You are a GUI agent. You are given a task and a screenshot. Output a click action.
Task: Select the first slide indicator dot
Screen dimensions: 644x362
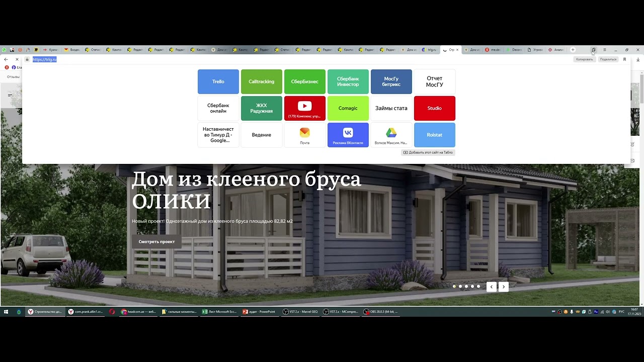(454, 287)
